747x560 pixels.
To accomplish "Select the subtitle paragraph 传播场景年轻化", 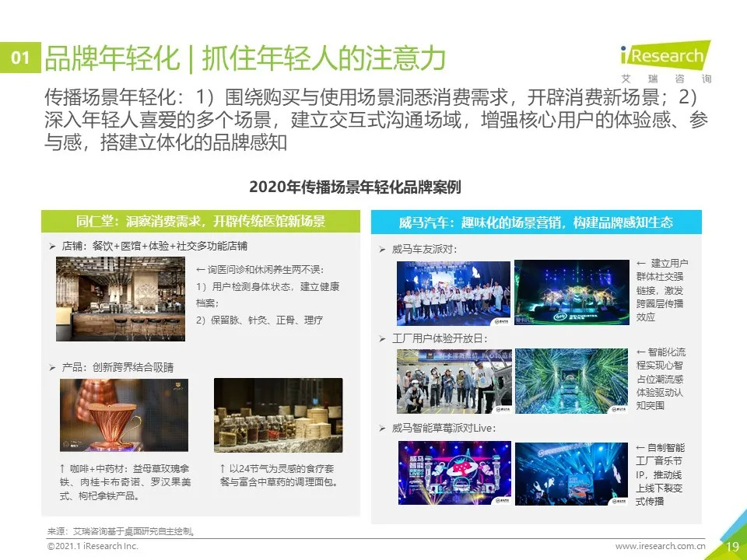I will 377,120.
